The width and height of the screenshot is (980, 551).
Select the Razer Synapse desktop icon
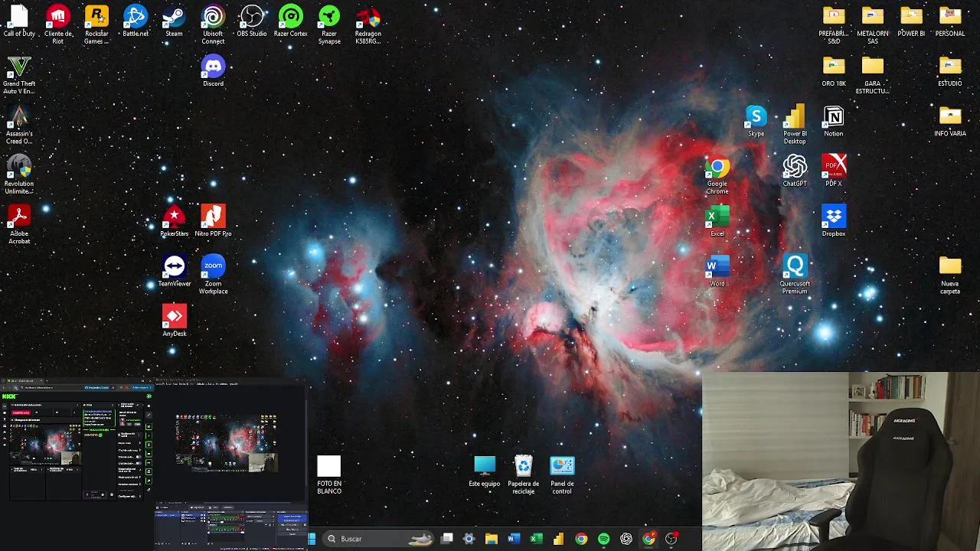pyautogui.click(x=329, y=24)
